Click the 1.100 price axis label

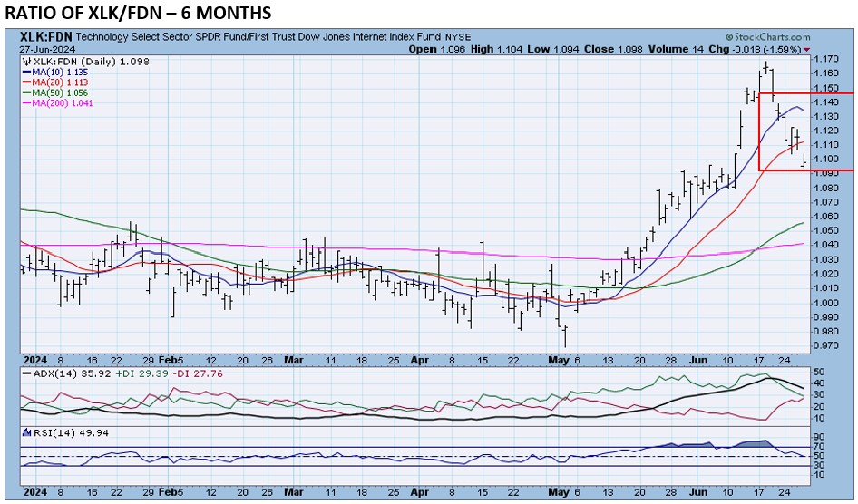click(826, 159)
